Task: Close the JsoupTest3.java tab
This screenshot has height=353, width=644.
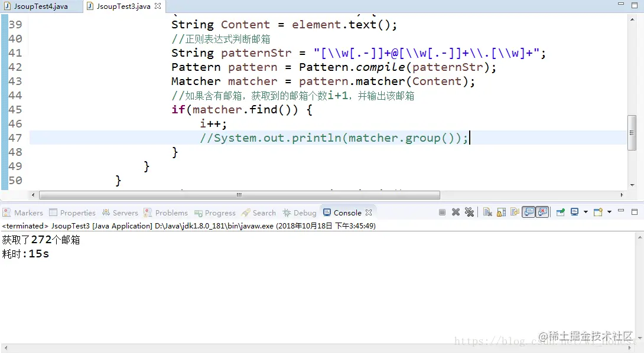Action: pos(158,6)
